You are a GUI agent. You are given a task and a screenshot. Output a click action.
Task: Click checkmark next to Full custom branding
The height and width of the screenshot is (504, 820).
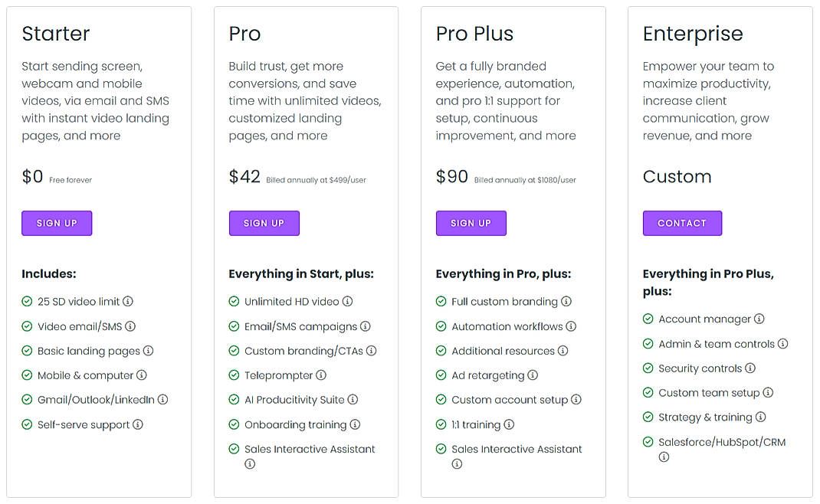[441, 302]
